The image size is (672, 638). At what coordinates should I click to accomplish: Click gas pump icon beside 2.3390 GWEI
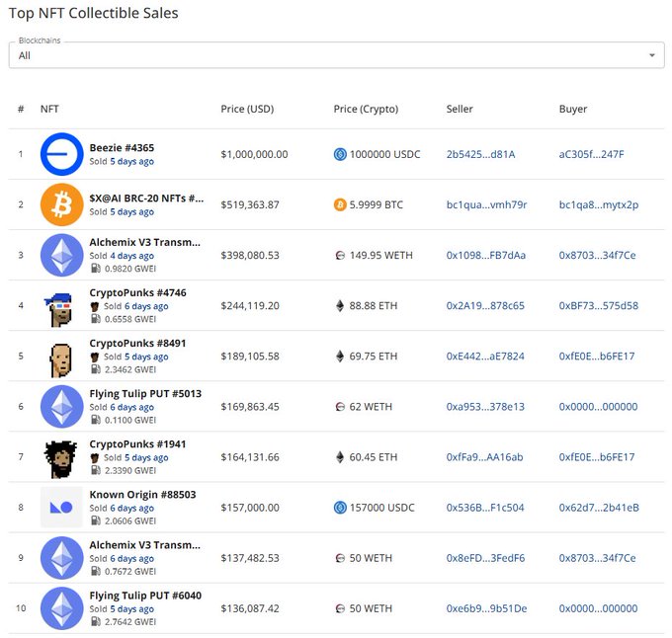pyautogui.click(x=95, y=470)
